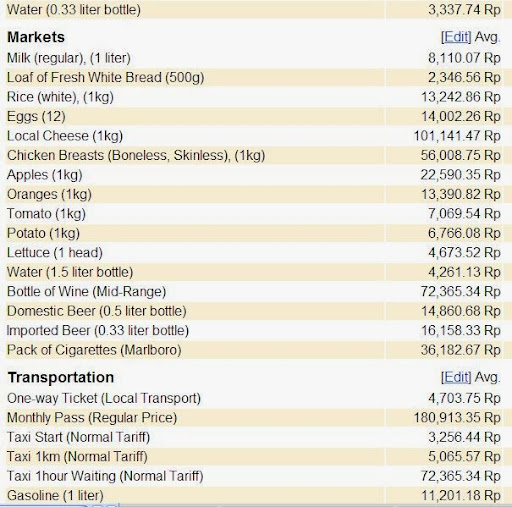Viewport: 512px width, 507px height.
Task: Click the Apples (1kg) price value
Action: 461,175
